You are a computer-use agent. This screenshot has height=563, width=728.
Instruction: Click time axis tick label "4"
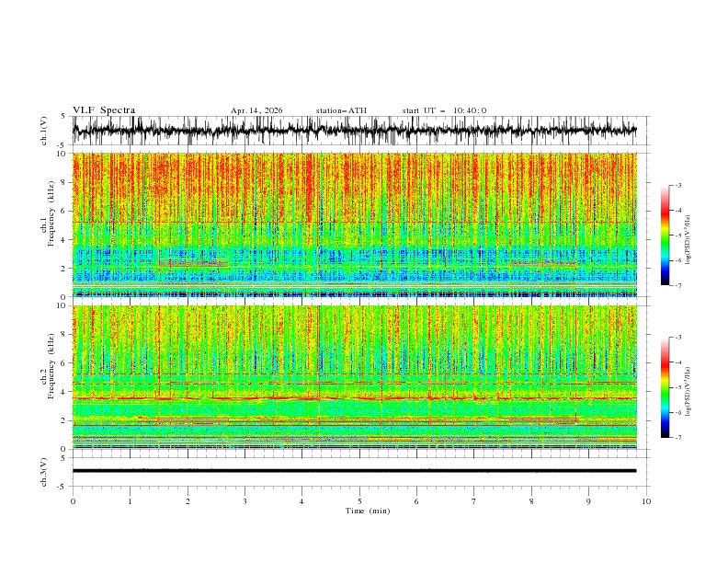[x=301, y=501]
